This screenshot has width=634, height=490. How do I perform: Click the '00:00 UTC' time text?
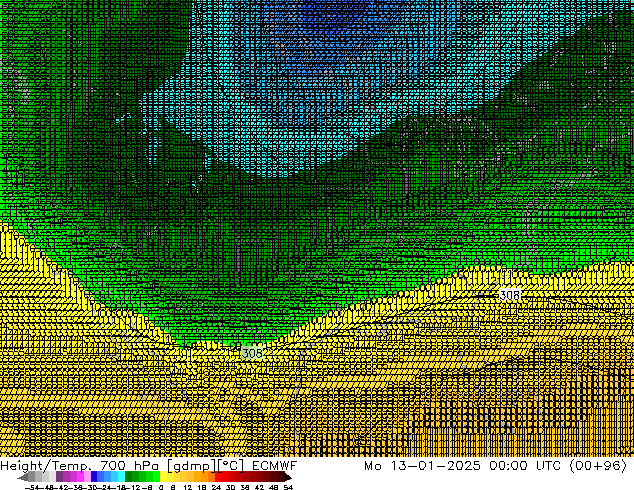coord(525,466)
